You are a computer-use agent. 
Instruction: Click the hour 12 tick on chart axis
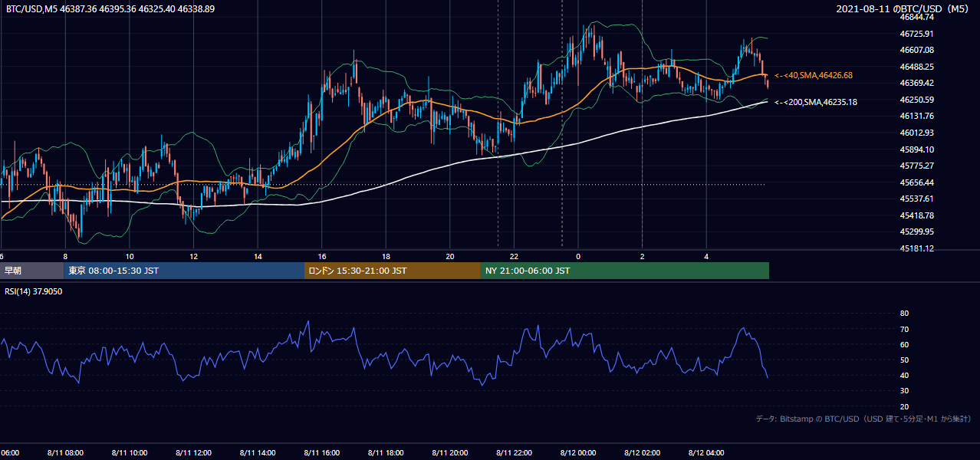click(193, 256)
